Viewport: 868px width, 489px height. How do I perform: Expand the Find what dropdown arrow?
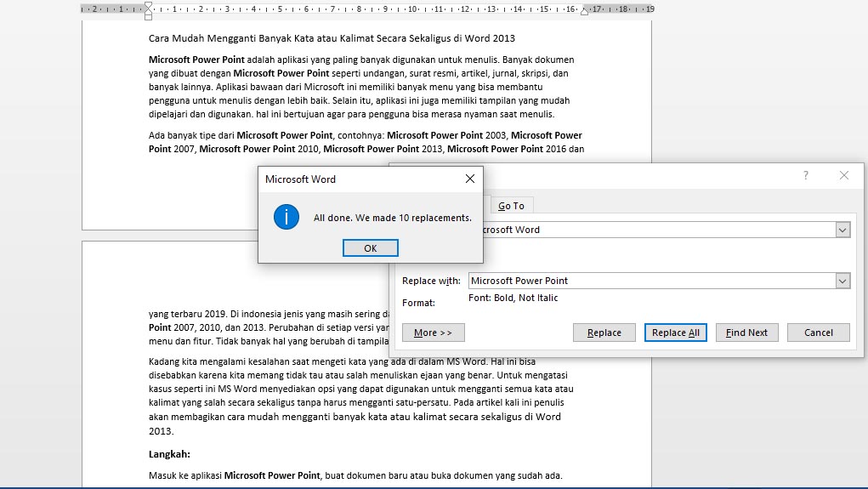(x=842, y=230)
